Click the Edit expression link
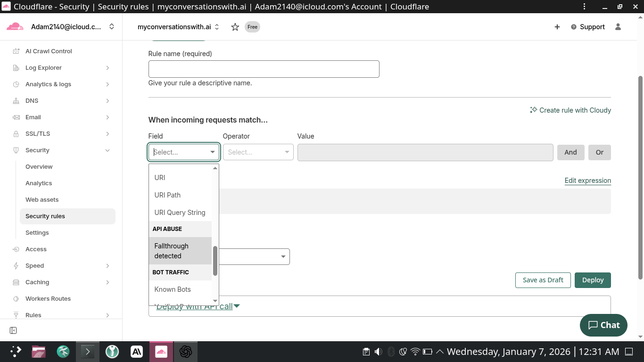 (x=587, y=181)
